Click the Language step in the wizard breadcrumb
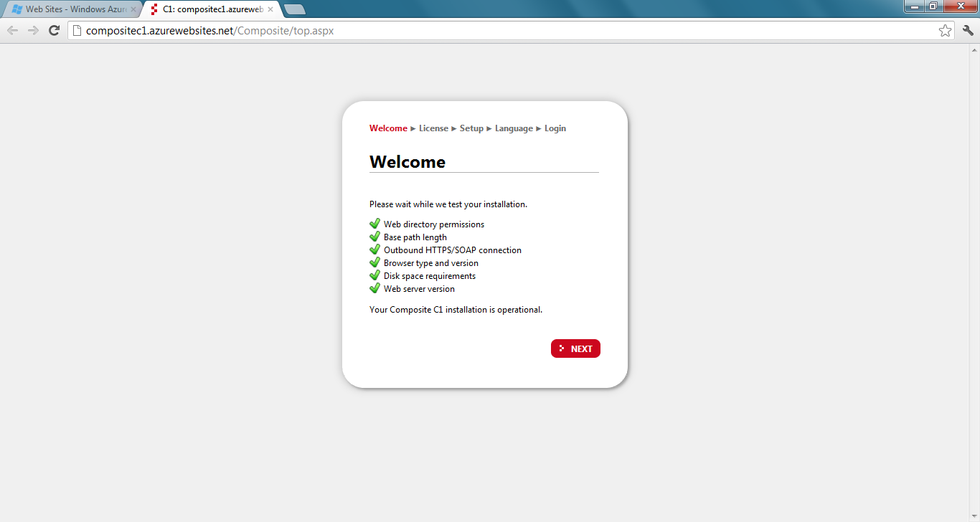Viewport: 980px width, 522px height. [514, 128]
